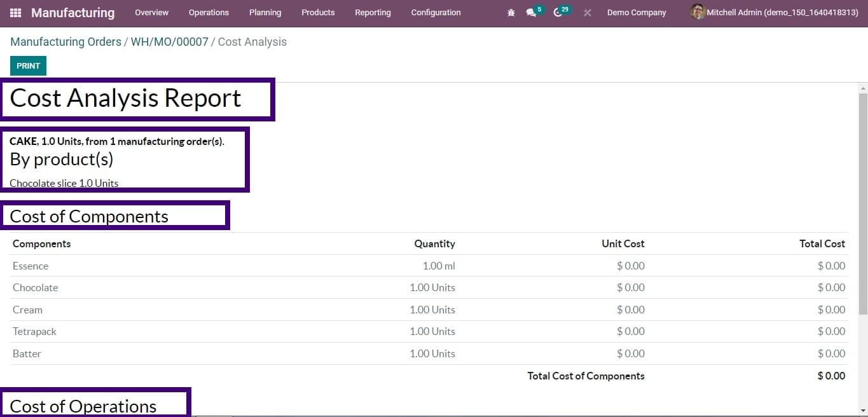Click the Cost of Operations heading
Image resolution: width=868 pixels, height=417 pixels.
coord(83,406)
